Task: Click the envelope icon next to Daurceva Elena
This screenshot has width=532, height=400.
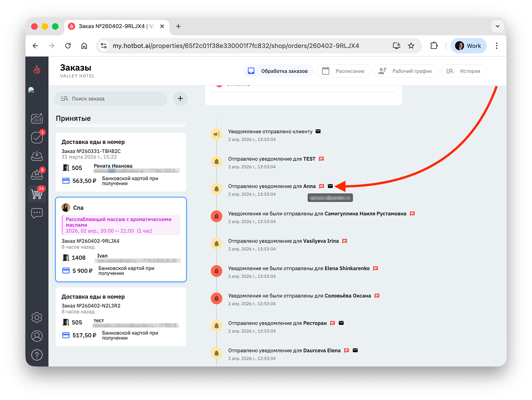Action: pyautogui.click(x=355, y=351)
